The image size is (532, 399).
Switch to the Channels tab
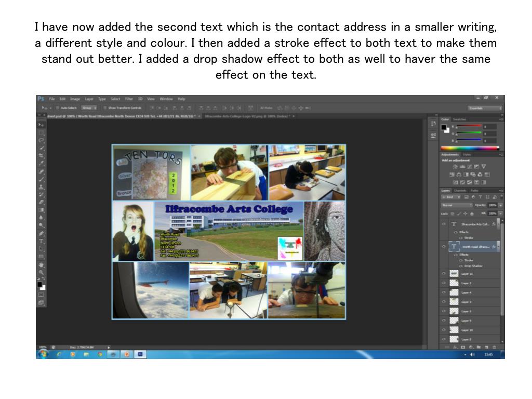(460, 191)
